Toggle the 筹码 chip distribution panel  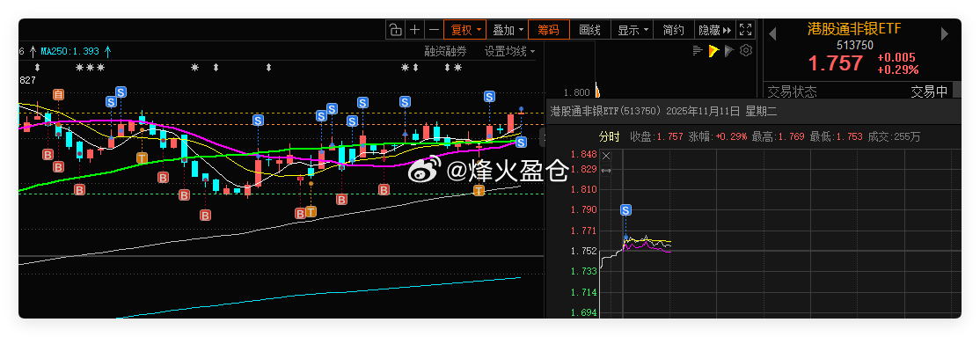549,29
